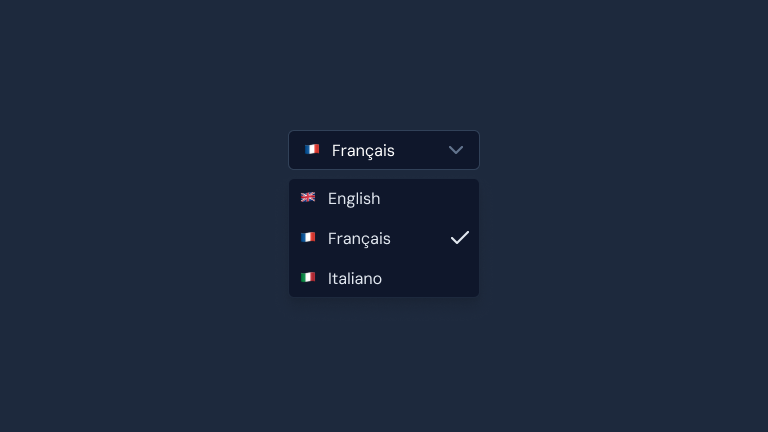Collapse the Français language dropdown
The image size is (768, 432).
pos(384,150)
